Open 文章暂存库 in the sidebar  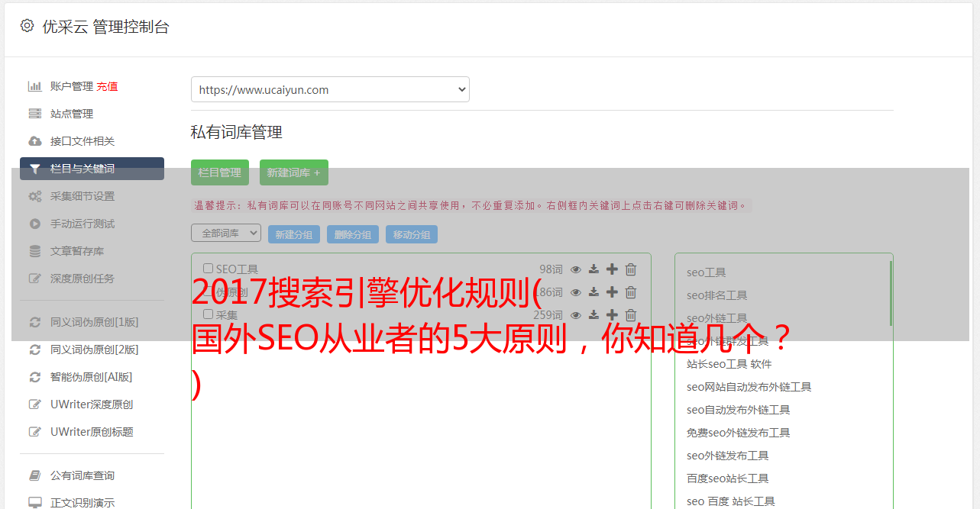pyautogui.click(x=77, y=251)
